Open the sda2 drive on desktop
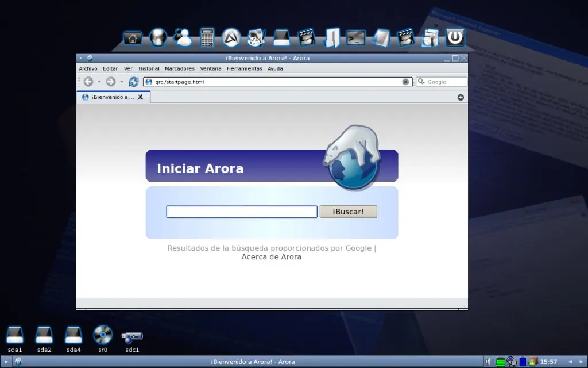588x368 pixels. [44, 339]
